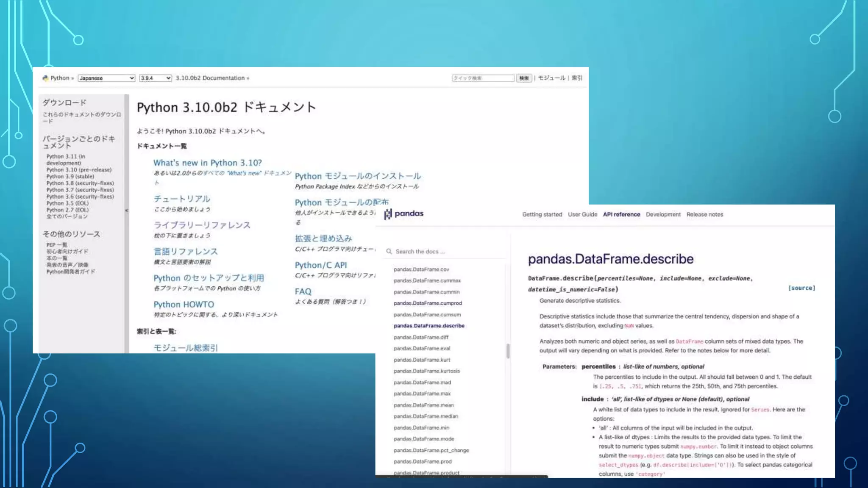The height and width of the screenshot is (488, 868).
Task: Click the pandas logo
Action: tap(403, 214)
